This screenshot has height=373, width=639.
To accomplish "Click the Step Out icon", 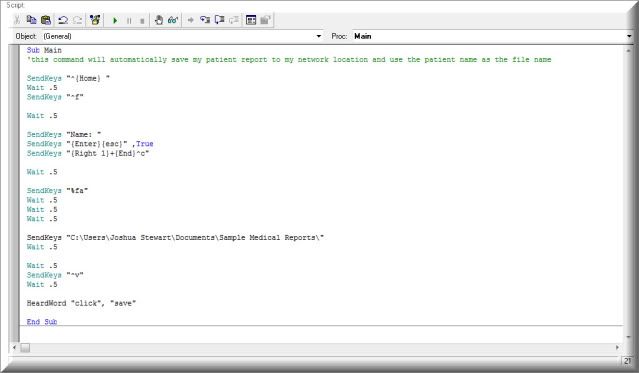I will point(234,20).
